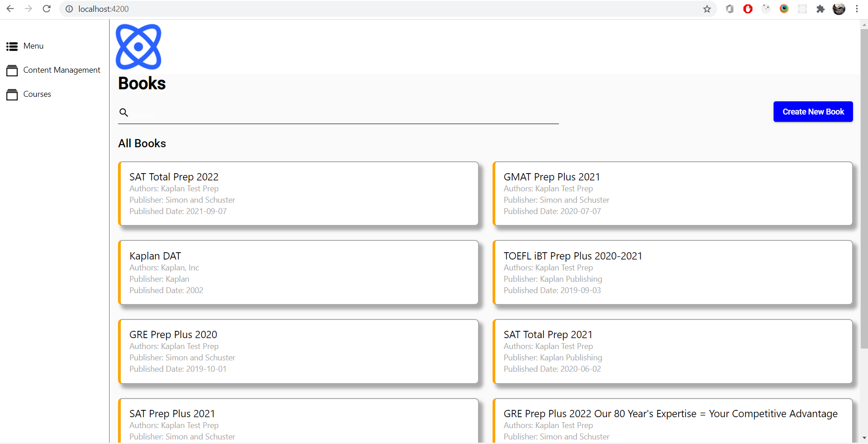The height and width of the screenshot is (444, 868).
Task: Click the Courses sidebar icon
Action: (x=12, y=95)
